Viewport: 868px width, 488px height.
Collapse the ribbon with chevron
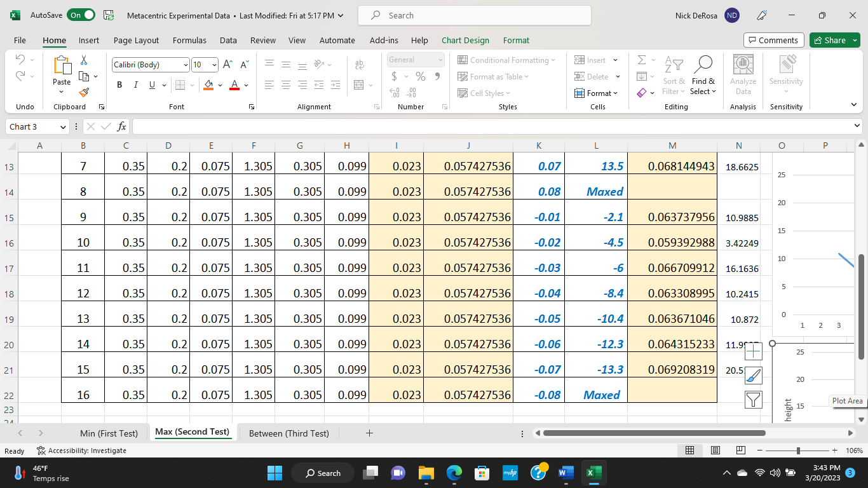(853, 105)
